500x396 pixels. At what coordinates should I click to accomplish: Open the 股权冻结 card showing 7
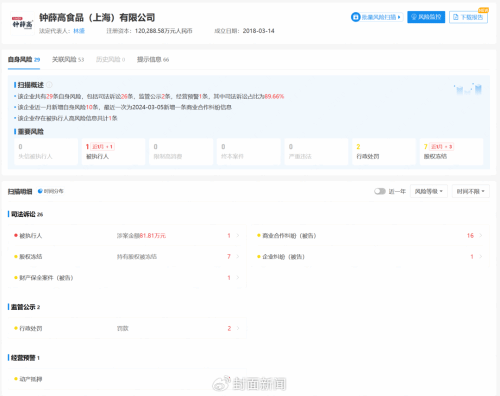451,152
